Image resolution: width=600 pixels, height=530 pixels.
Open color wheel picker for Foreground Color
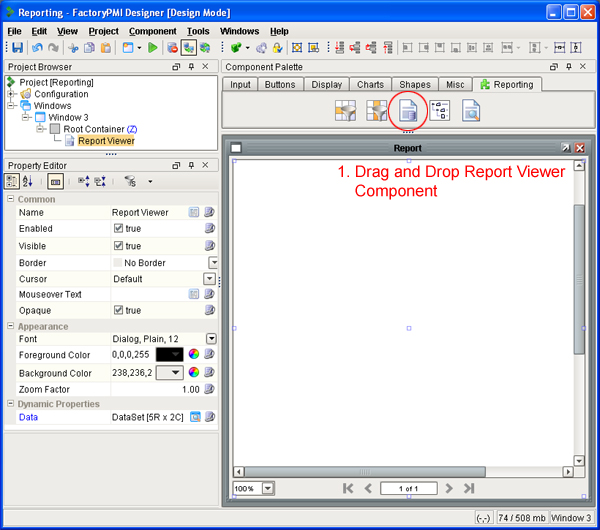coord(194,354)
